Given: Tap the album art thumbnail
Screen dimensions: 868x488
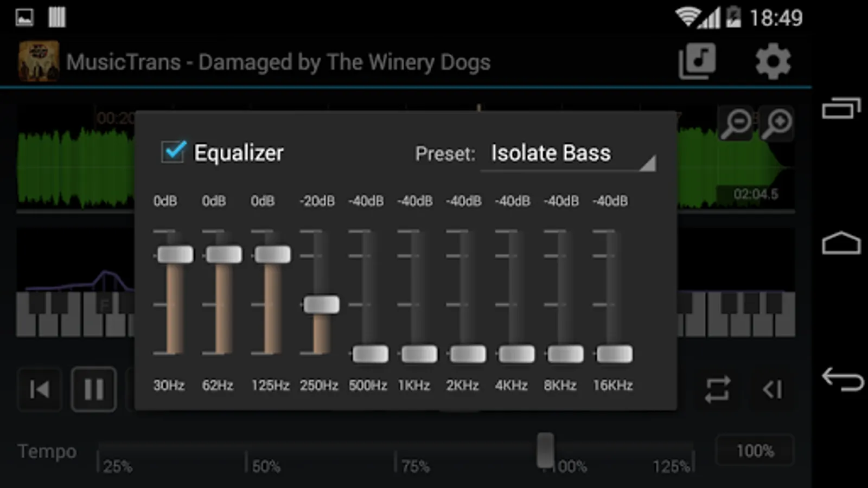Looking at the screenshot, I should 39,61.
